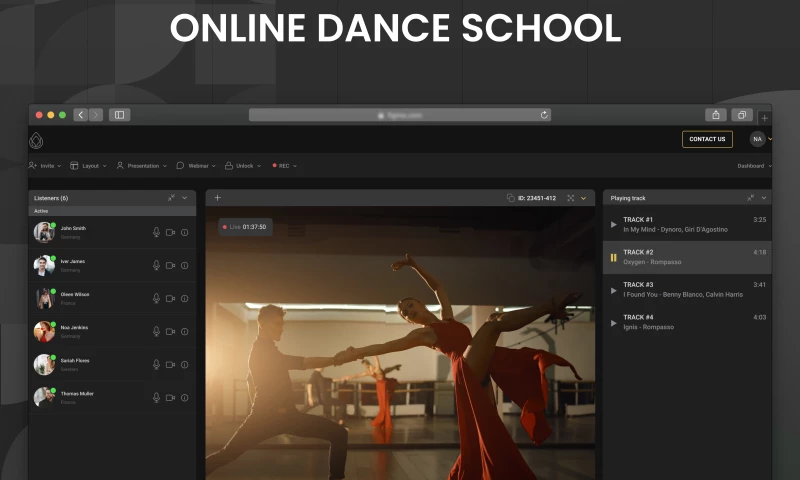
Task: Click the "Thomas Muller" name
Action: pyautogui.click(x=77, y=394)
